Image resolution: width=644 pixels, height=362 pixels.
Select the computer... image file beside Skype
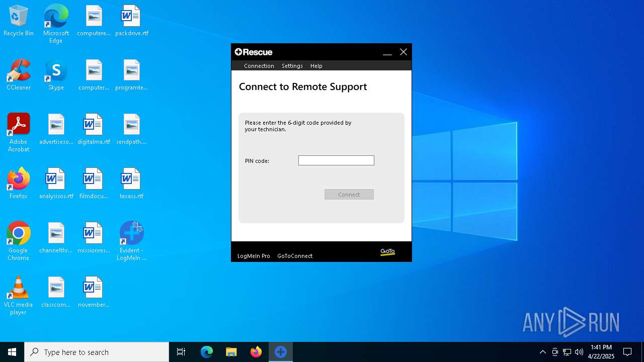94,75
